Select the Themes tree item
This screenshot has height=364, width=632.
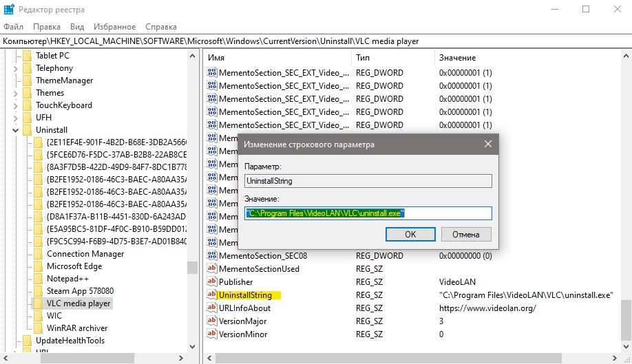click(x=50, y=93)
